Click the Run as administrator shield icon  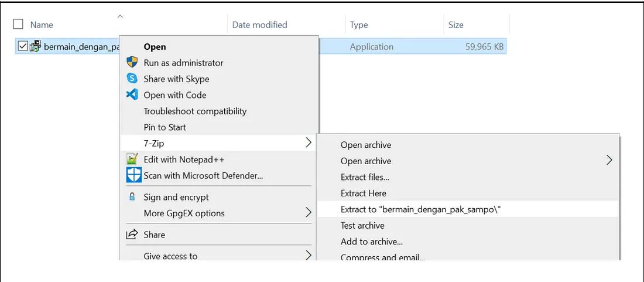(132, 63)
